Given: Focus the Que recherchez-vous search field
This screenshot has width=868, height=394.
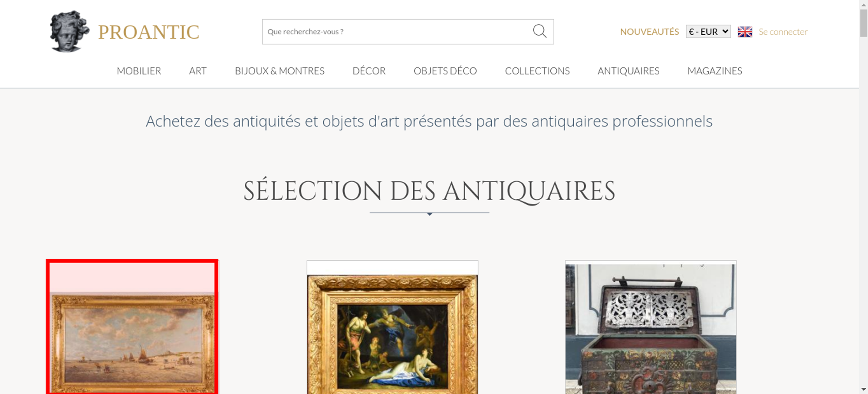Looking at the screenshot, I should point(397,32).
